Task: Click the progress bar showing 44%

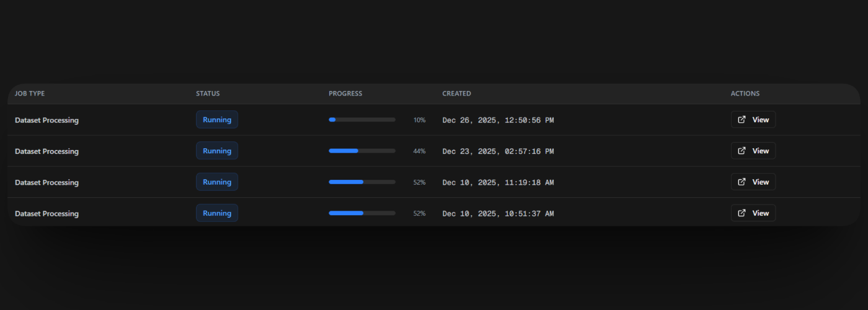Action: [362, 151]
